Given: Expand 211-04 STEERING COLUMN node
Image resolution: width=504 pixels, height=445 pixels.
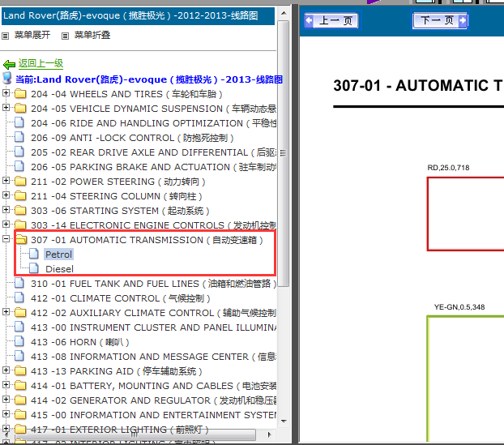Looking at the screenshot, I should coord(6,195).
